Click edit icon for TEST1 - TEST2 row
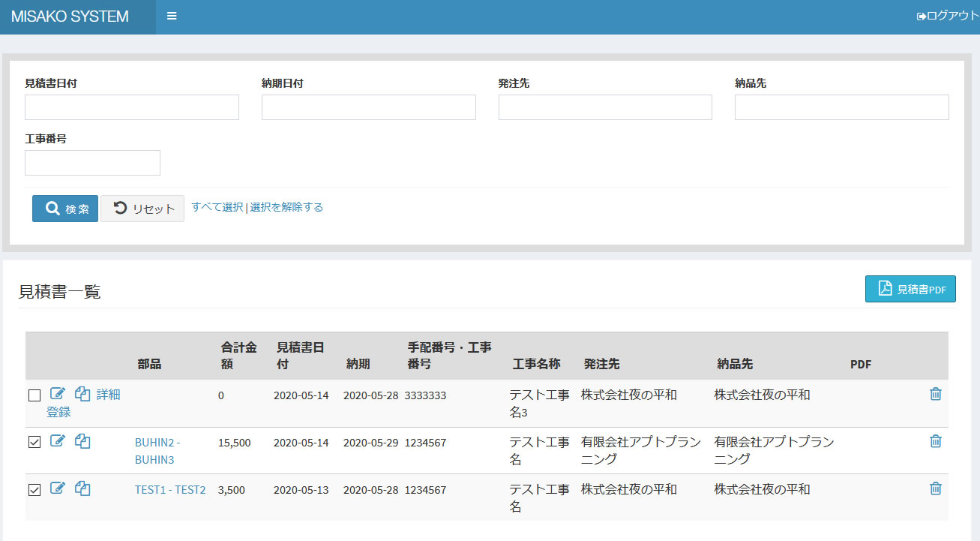This screenshot has height=541, width=980. coord(58,488)
